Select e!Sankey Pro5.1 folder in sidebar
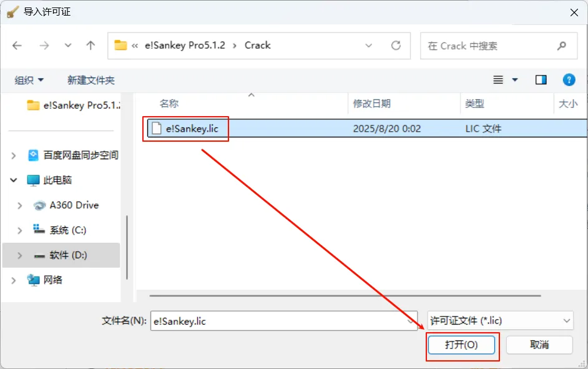This screenshot has width=588, height=369. 74,106
